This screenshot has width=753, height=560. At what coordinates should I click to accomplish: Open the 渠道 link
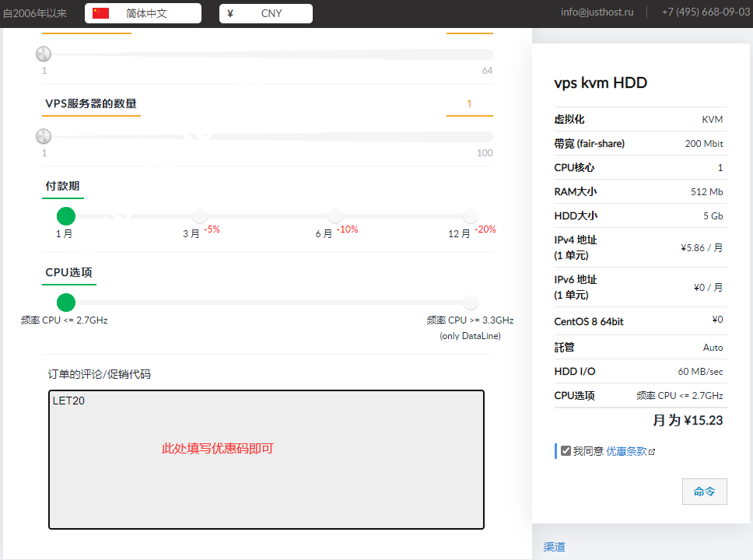tap(554, 548)
